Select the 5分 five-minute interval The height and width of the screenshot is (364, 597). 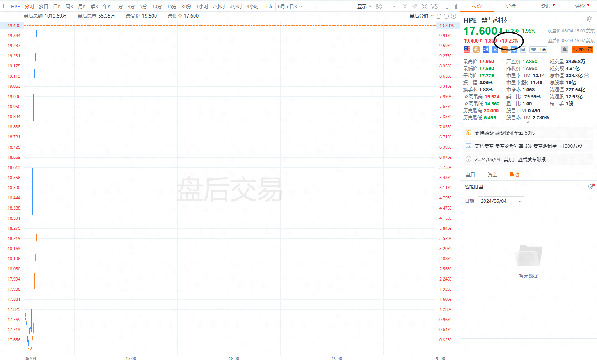143,6
